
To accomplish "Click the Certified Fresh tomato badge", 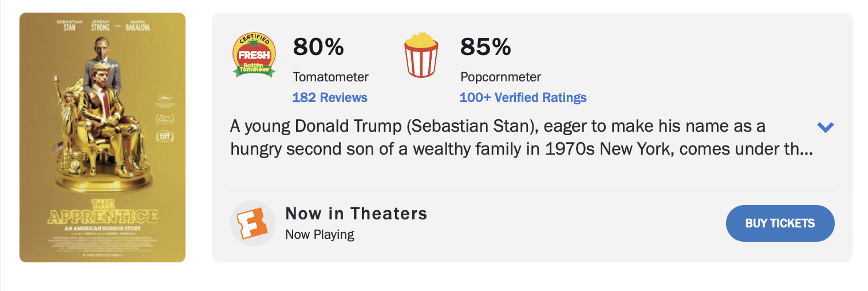I will [254, 55].
